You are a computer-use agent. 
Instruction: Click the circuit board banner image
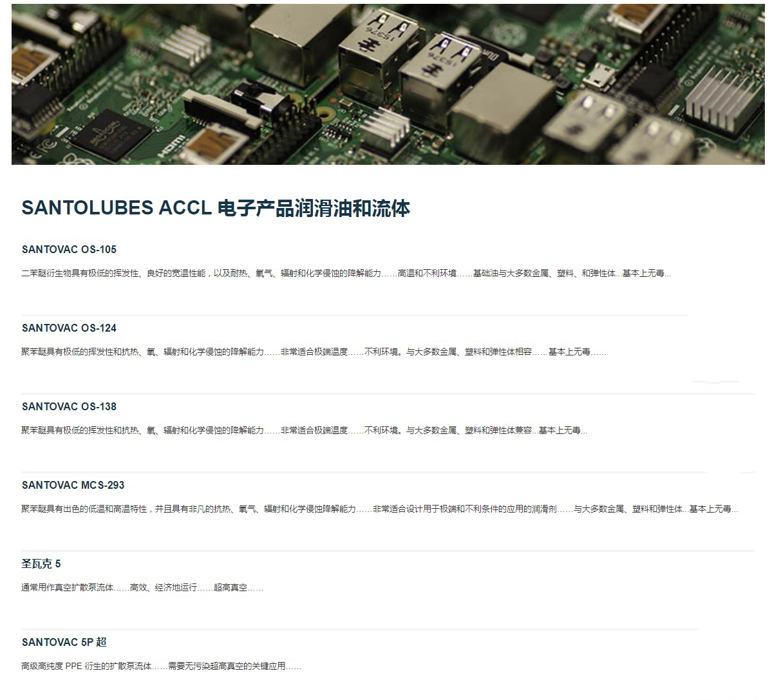pyautogui.click(x=388, y=84)
